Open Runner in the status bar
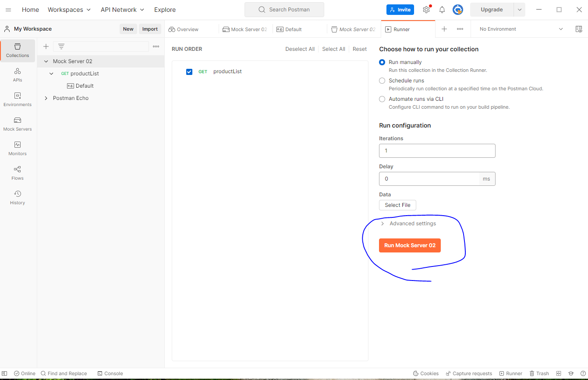 click(x=511, y=373)
